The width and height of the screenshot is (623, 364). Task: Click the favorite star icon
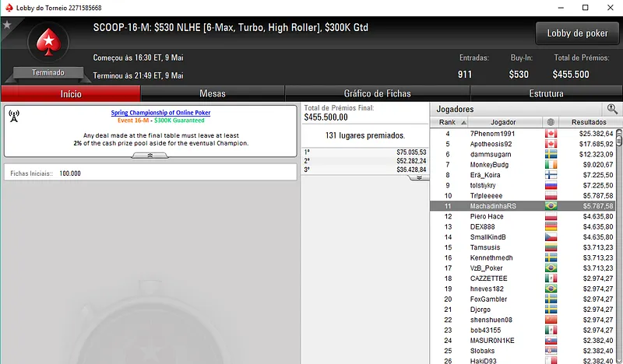click(x=7, y=25)
